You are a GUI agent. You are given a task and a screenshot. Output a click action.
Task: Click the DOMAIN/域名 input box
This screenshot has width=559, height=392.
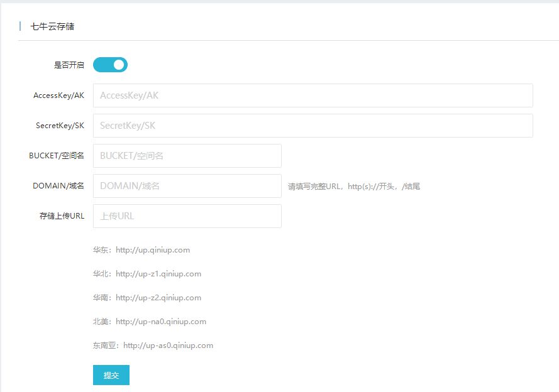(x=187, y=185)
